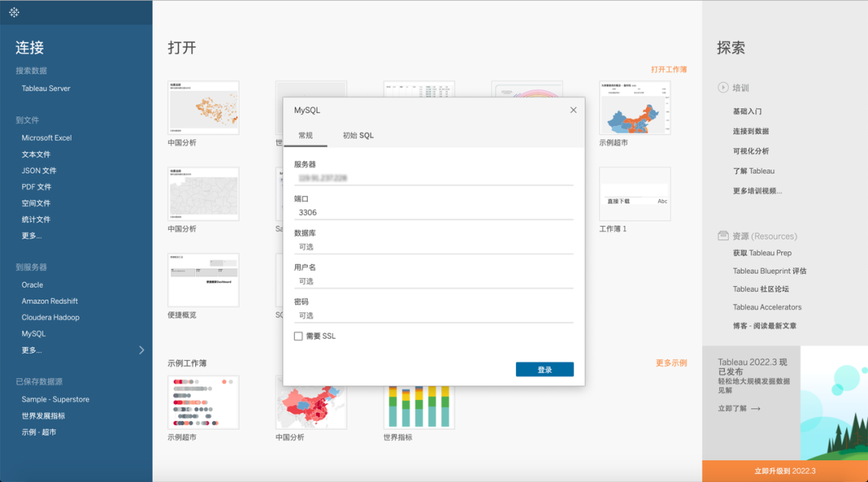Connect to Tableau Server
Image resolution: width=868 pixels, height=482 pixels.
point(46,88)
